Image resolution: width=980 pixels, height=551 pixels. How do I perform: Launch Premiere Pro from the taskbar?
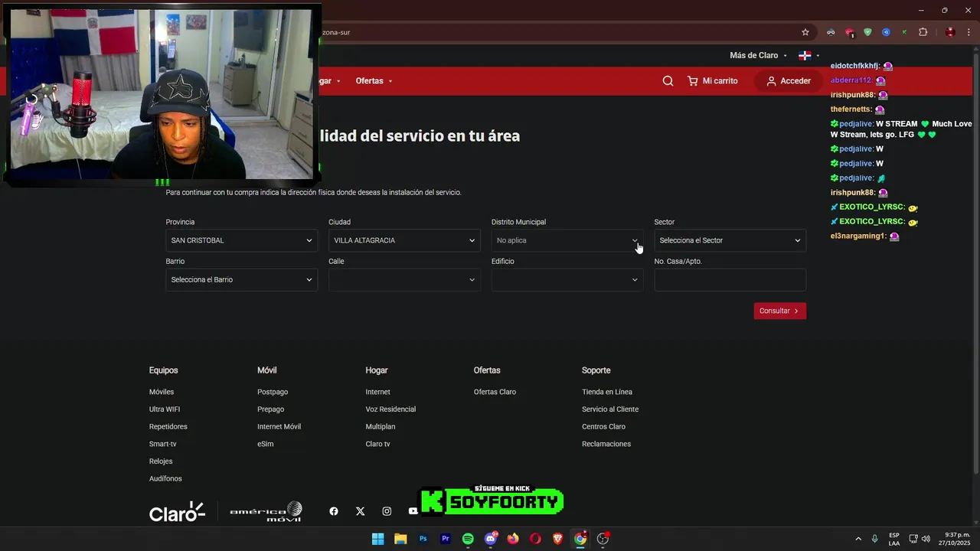click(x=446, y=539)
